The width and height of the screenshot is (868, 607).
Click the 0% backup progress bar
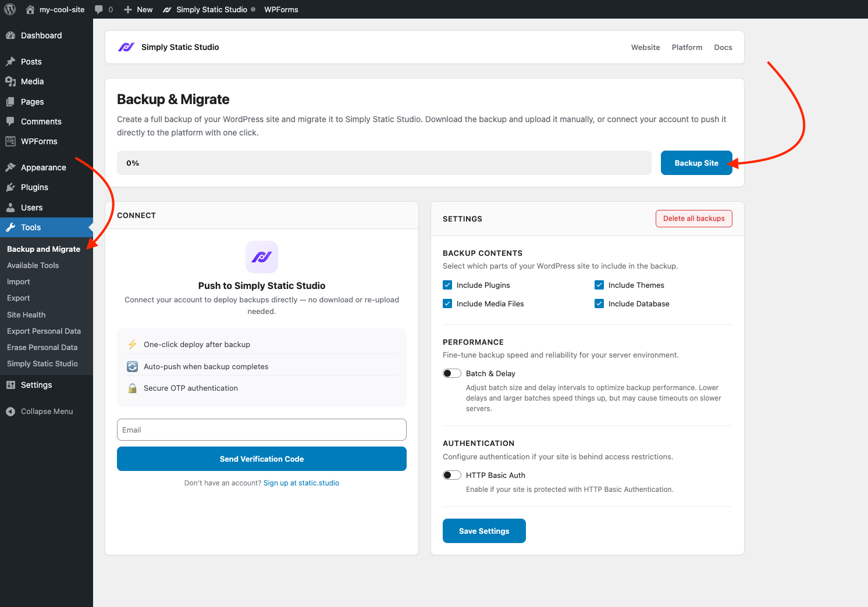[x=384, y=163]
